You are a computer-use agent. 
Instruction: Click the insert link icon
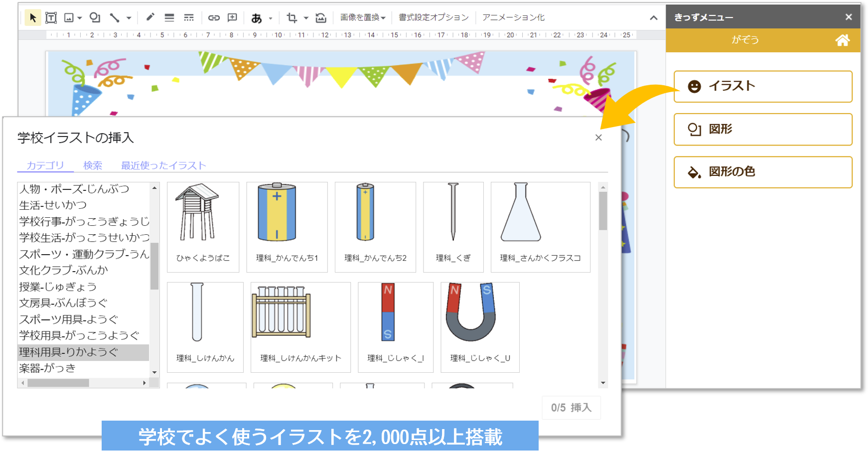pyautogui.click(x=214, y=18)
